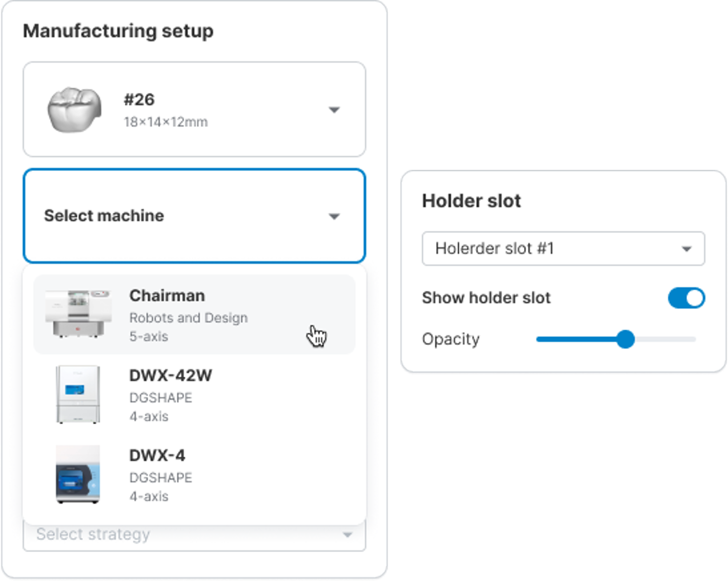Click the Opacity slider handle
The image size is (728, 581).
click(625, 339)
